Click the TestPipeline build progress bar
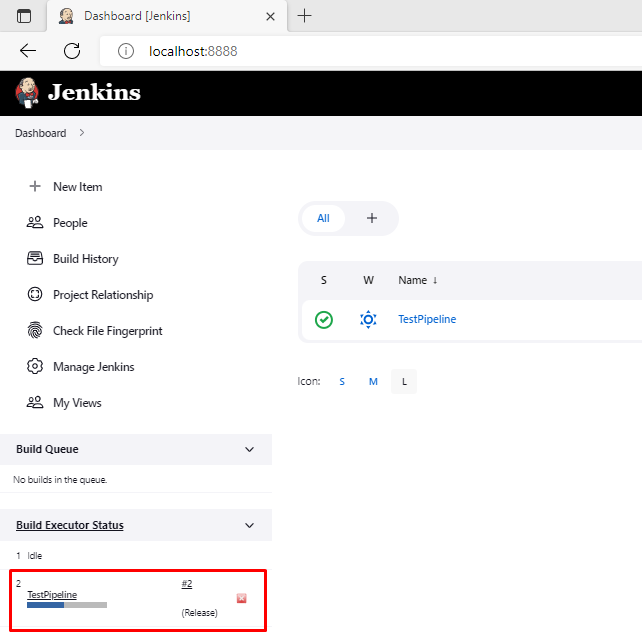 click(67, 605)
